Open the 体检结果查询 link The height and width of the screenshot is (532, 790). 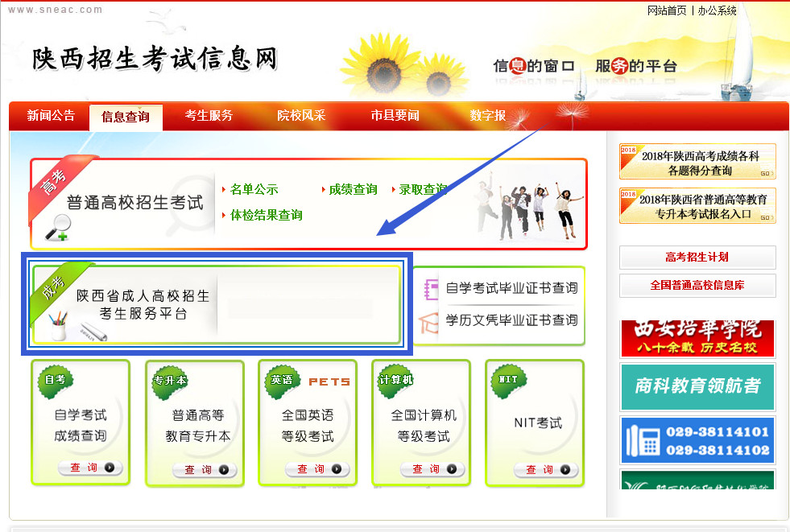tap(266, 216)
